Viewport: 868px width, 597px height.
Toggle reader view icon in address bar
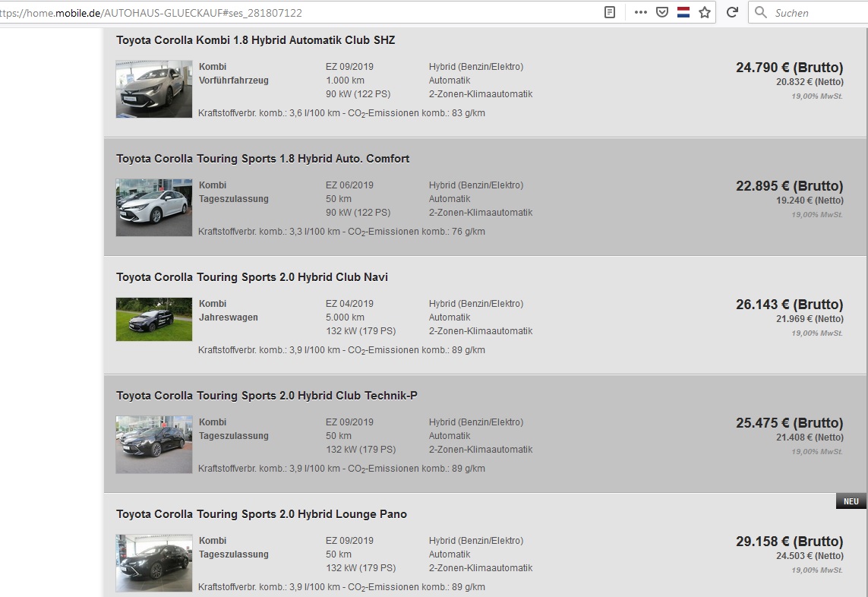[x=610, y=12]
